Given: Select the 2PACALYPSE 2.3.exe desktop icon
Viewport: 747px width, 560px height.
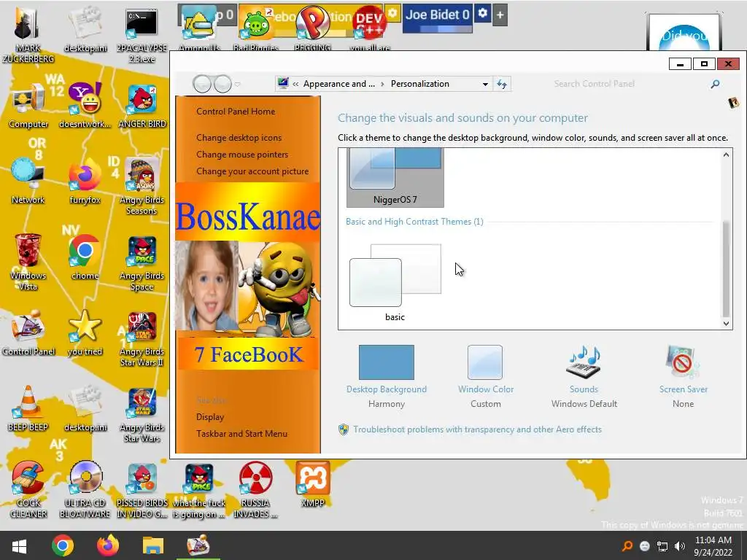Looking at the screenshot, I should pyautogui.click(x=142, y=36).
